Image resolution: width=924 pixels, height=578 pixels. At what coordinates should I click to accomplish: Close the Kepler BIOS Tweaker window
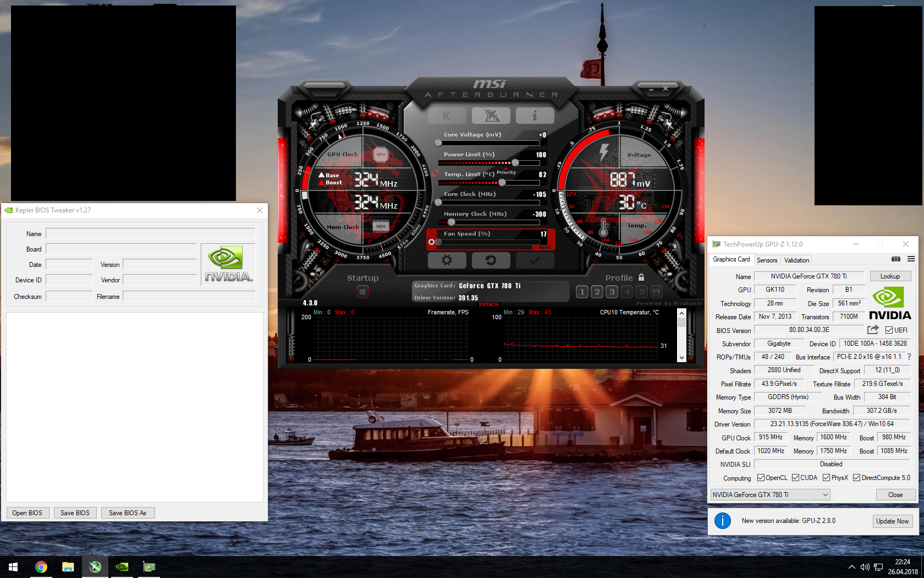click(x=260, y=210)
